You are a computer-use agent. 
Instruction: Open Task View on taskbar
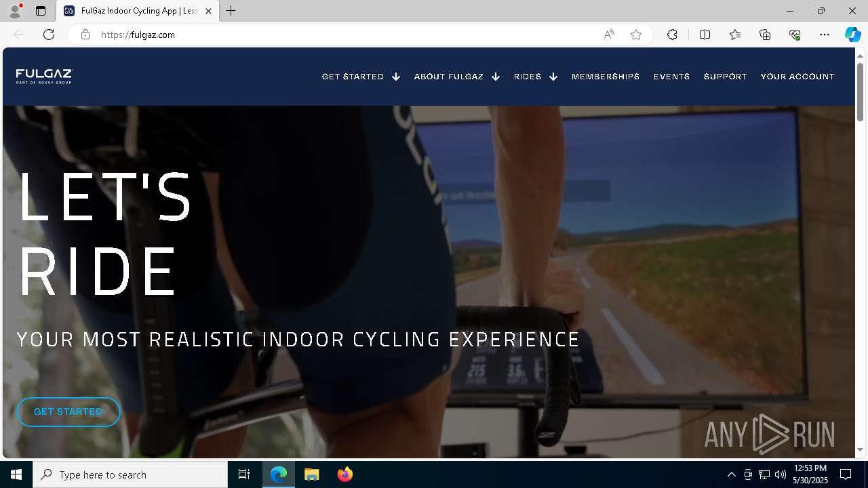tap(244, 474)
